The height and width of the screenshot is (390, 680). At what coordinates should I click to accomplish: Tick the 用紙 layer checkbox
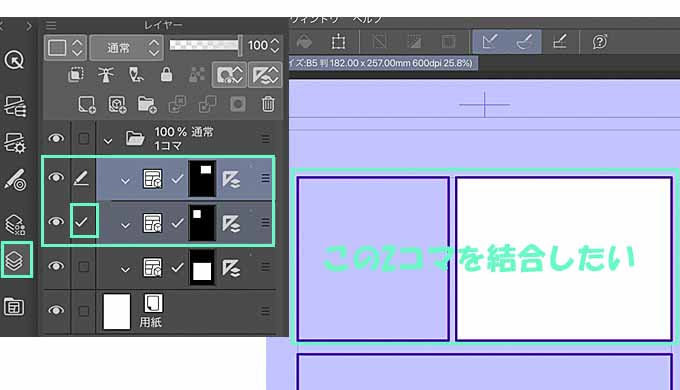click(83, 311)
